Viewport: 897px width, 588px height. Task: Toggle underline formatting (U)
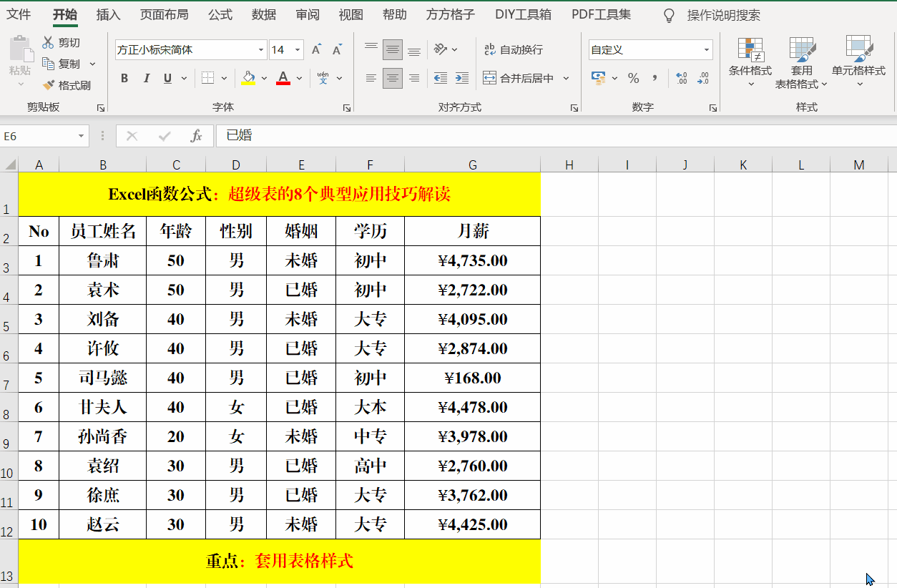(167, 78)
